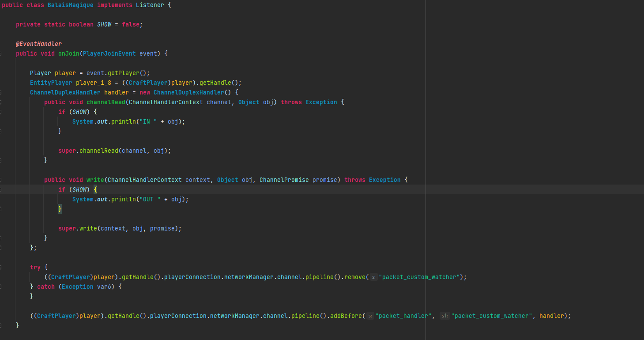The image size is (644, 340).
Task: Click the getPlayer method call
Action: click(124, 73)
